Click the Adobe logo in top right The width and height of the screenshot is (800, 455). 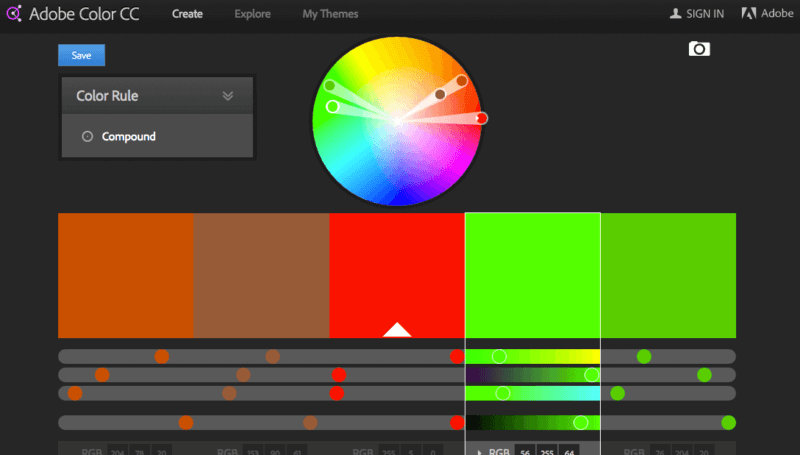coord(748,15)
